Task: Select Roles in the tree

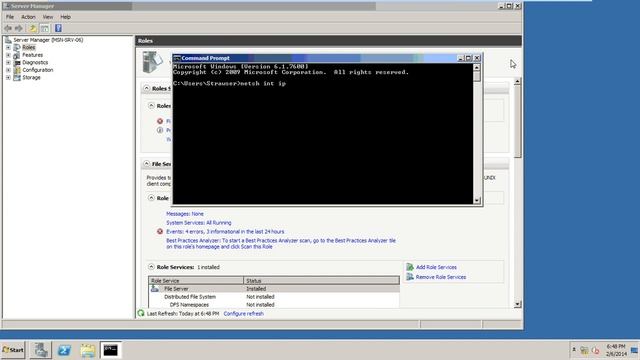Action: pos(29,47)
